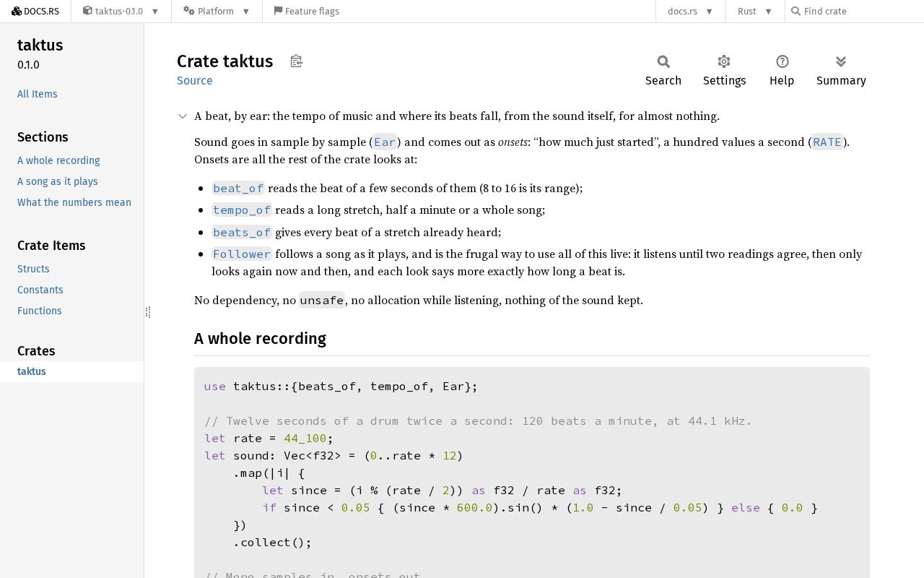Jump to A song as it plays

[x=58, y=181]
